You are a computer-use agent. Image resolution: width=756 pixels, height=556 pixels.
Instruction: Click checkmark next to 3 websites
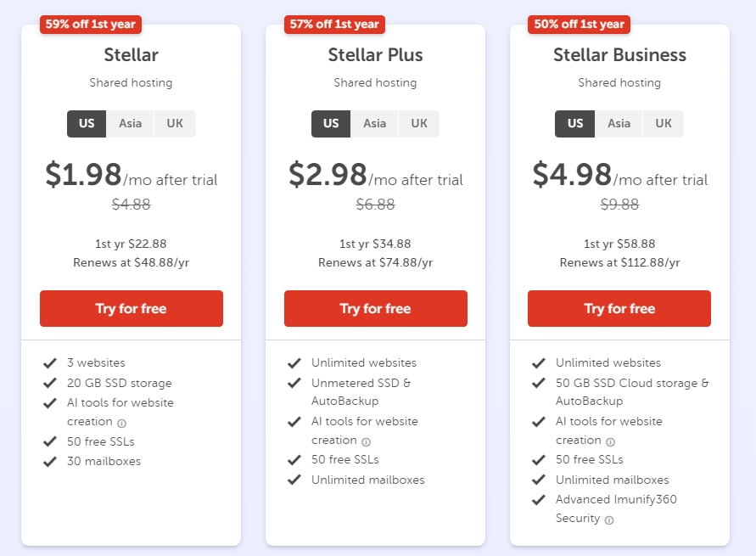coord(50,363)
